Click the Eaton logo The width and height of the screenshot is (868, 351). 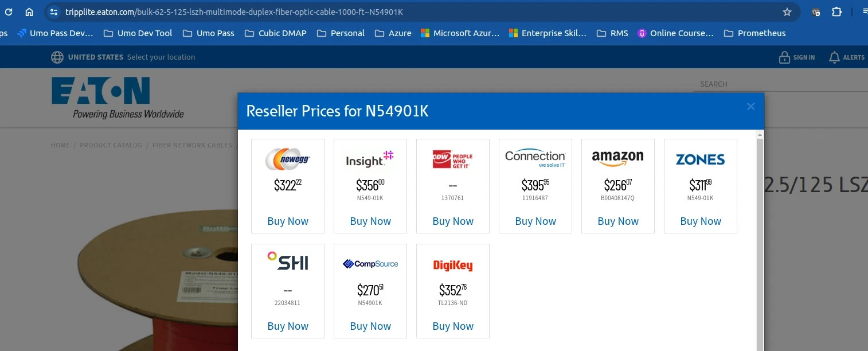tap(118, 97)
